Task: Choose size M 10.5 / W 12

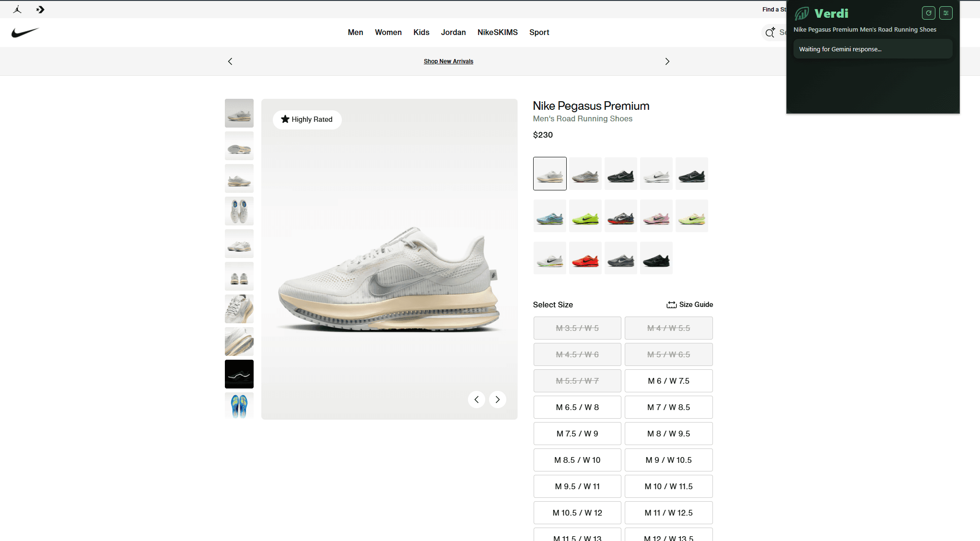Action: coord(577,513)
